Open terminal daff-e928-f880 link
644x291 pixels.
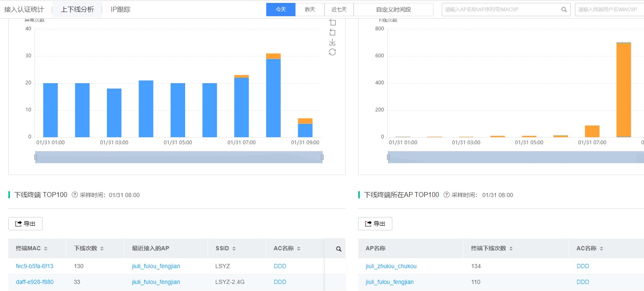point(35,282)
